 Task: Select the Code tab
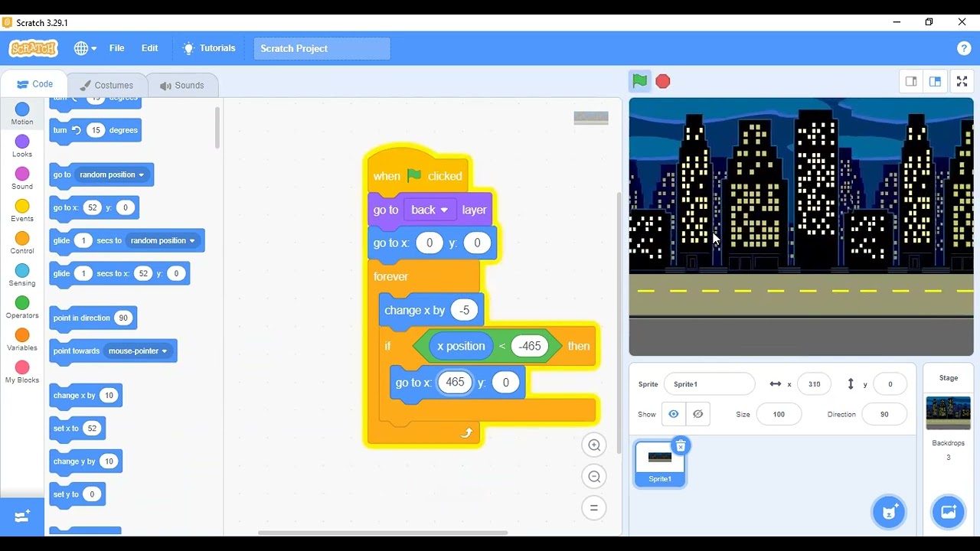pos(34,84)
